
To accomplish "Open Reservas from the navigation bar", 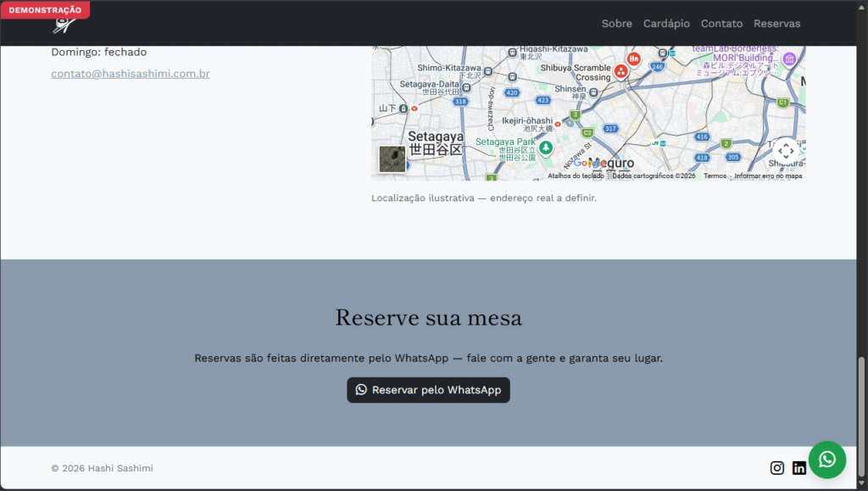I will point(776,23).
